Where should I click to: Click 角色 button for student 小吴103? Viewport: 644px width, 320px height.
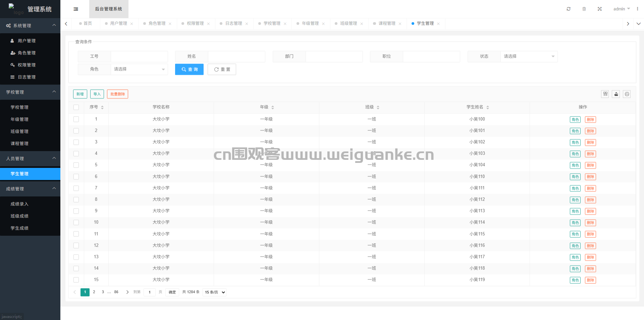click(575, 154)
